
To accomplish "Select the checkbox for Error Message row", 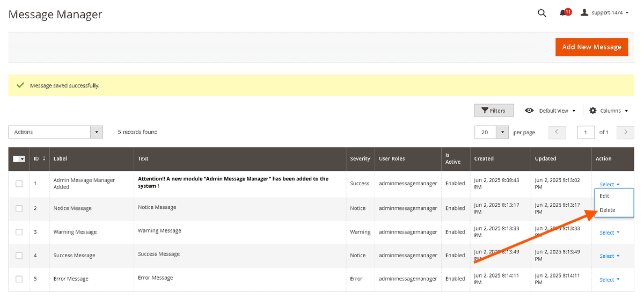I will pyautogui.click(x=19, y=279).
